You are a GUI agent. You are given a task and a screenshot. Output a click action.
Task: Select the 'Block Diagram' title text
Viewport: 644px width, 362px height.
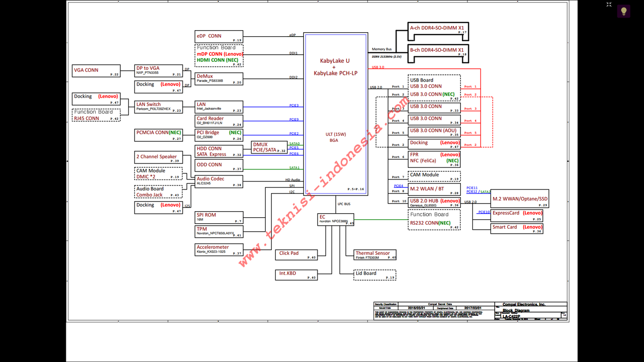[x=516, y=311]
